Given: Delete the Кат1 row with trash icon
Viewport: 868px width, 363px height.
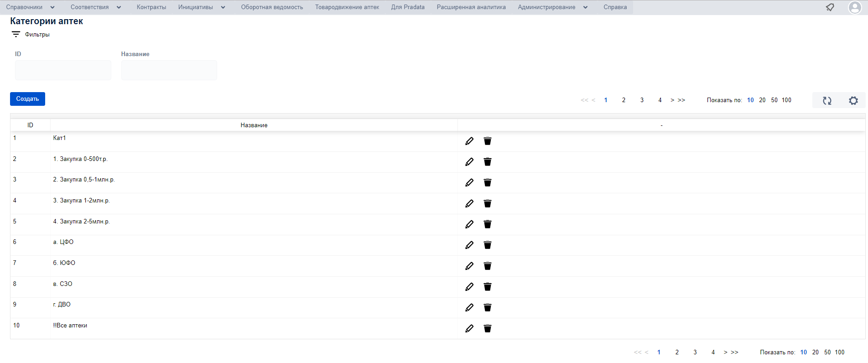Looking at the screenshot, I should click(488, 141).
